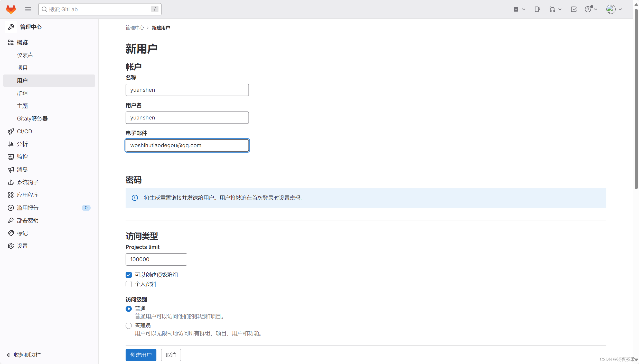Click the 设置 gear icon
The width and height of the screenshot is (639, 364).
(x=11, y=246)
